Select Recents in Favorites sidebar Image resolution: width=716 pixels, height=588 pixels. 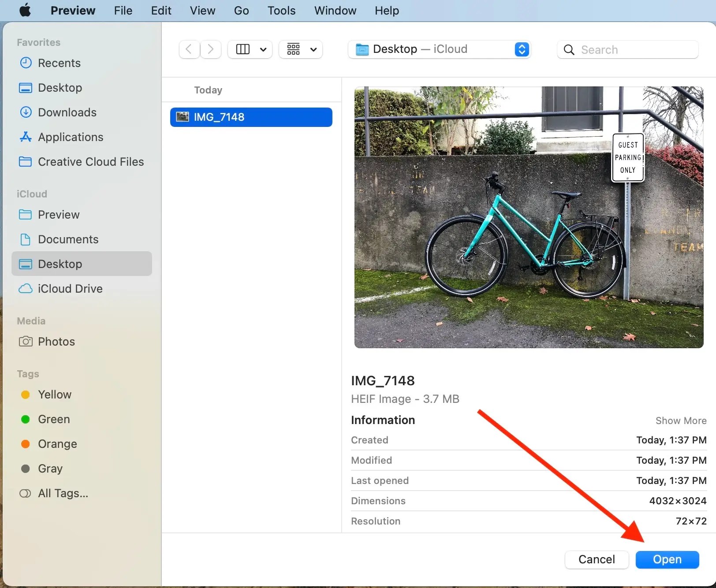click(x=82, y=63)
